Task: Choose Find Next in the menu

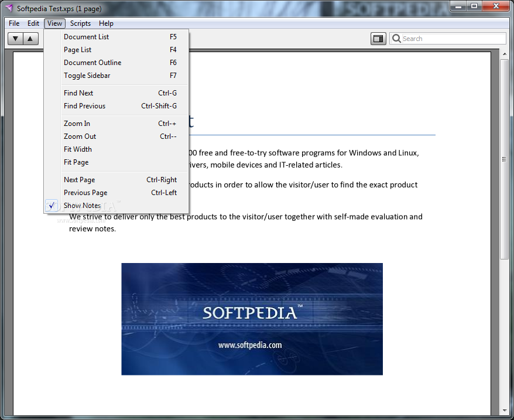Action: pos(116,93)
